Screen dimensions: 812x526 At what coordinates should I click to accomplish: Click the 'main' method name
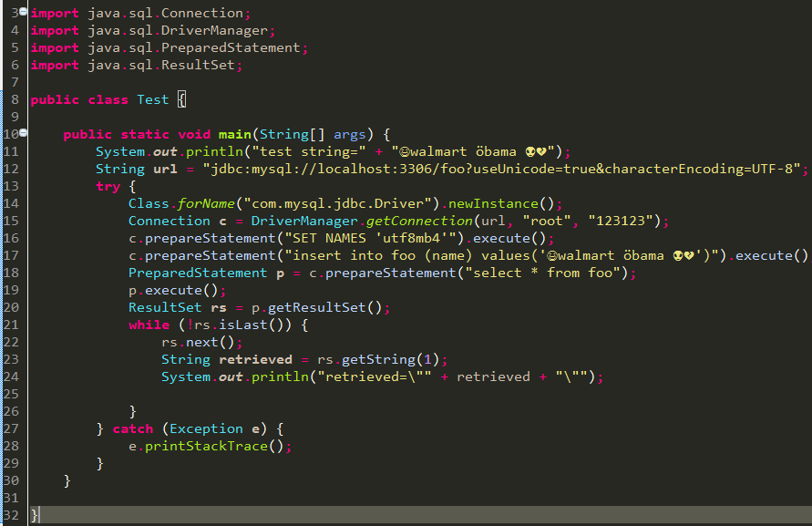[234, 134]
